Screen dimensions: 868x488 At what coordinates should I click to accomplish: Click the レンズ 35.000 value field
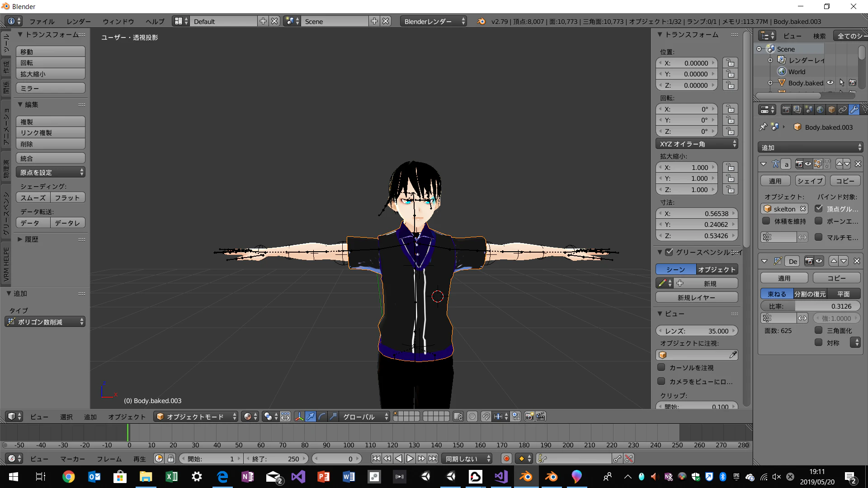tap(697, 331)
